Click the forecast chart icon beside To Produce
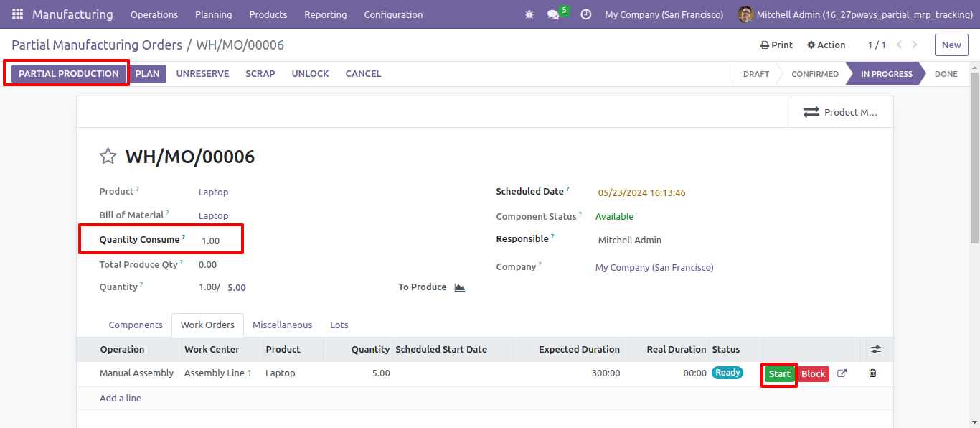The image size is (980, 428). point(460,287)
